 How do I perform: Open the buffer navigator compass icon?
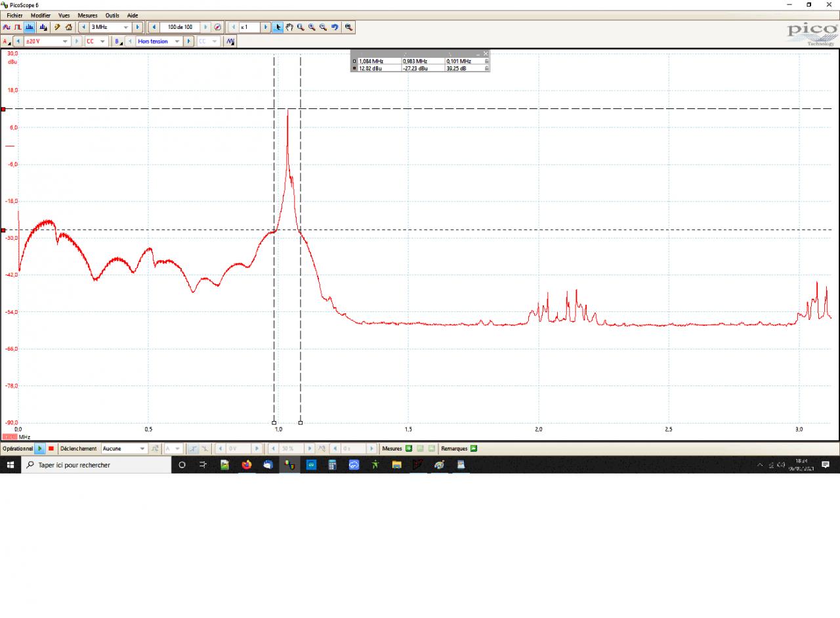click(217, 27)
